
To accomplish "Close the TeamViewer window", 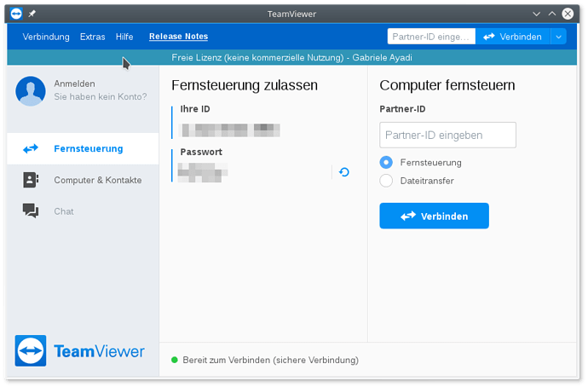I will 568,14.
